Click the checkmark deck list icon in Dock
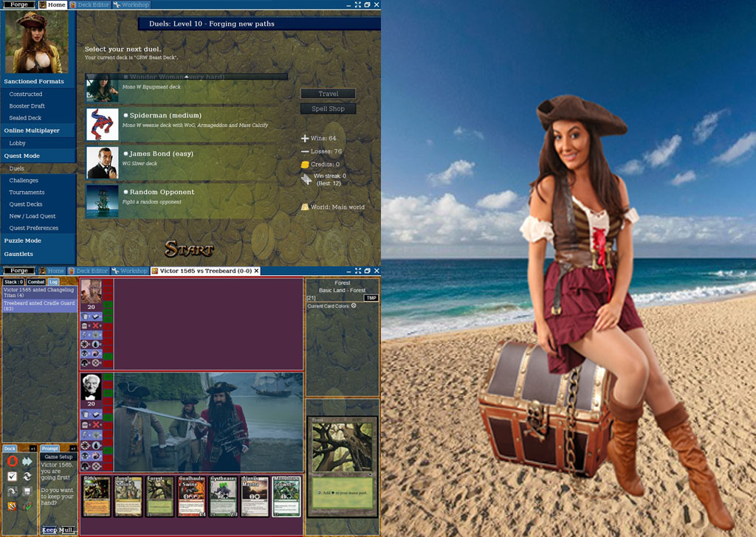The height and width of the screenshot is (537, 756). [x=13, y=477]
